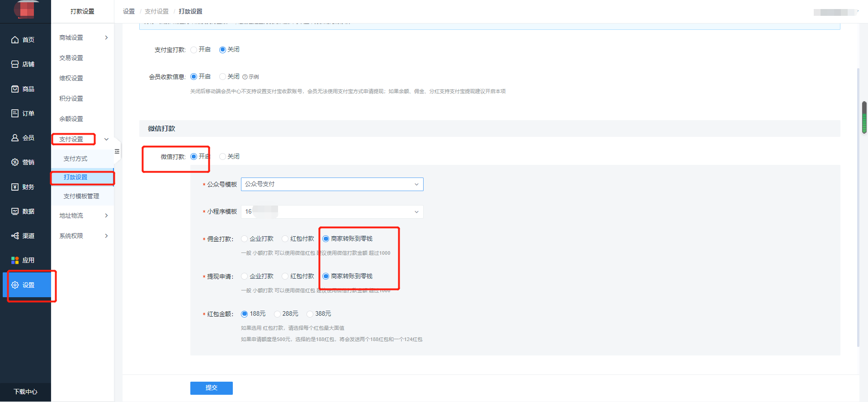Turn off 微信打款 by selecting 关闭
Viewport: 868px width, 402px height.
tap(222, 157)
